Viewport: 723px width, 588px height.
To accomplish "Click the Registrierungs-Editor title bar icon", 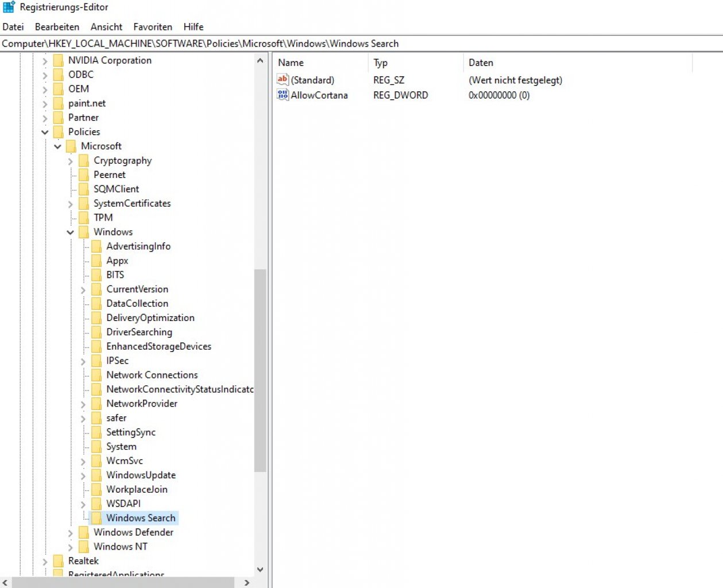I will point(9,7).
